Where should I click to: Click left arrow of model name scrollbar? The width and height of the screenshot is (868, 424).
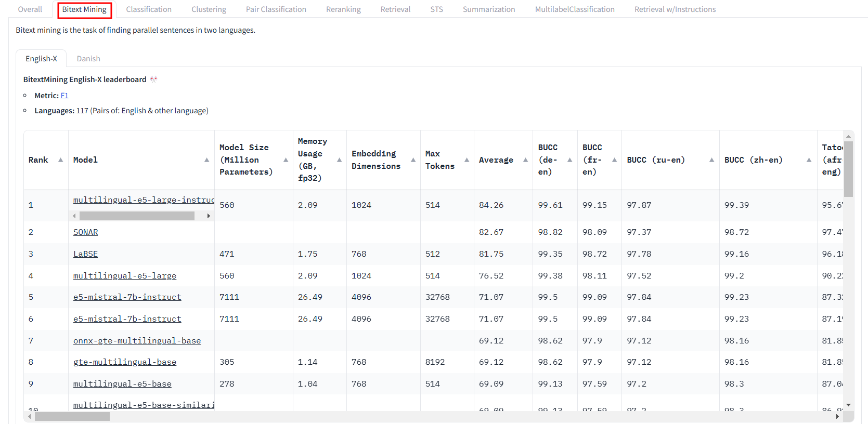(x=74, y=216)
